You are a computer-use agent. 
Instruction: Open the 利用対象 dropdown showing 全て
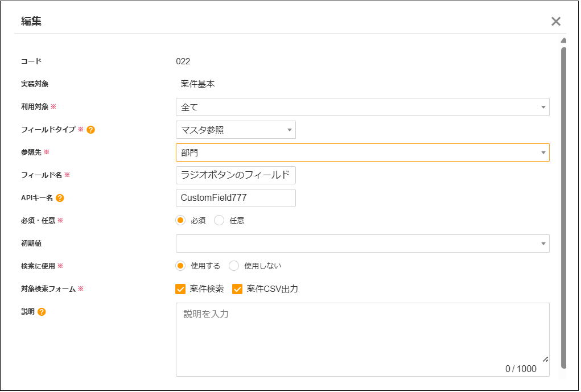pos(362,107)
